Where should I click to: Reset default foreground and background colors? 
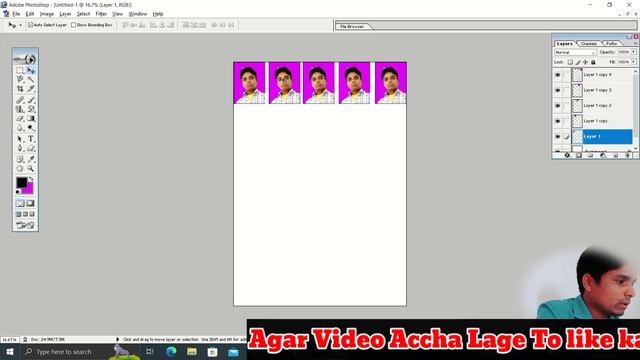(x=18, y=192)
